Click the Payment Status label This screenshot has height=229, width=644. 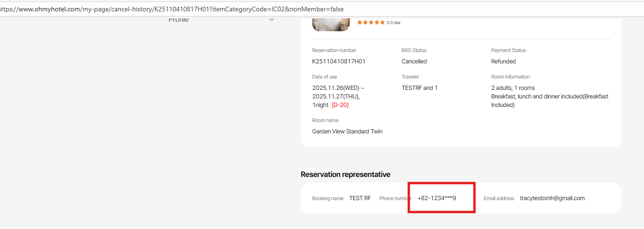pyautogui.click(x=508, y=50)
